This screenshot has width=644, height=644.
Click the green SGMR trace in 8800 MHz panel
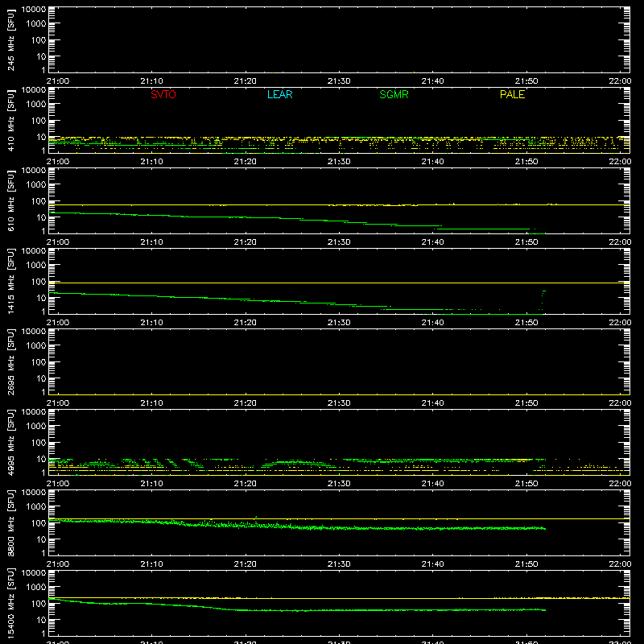pos(297,526)
